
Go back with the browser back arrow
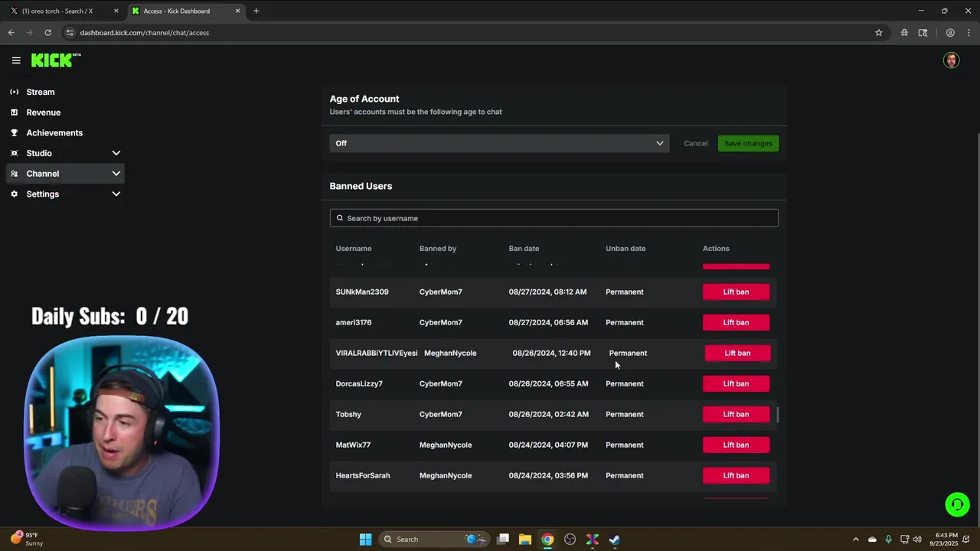click(11, 33)
